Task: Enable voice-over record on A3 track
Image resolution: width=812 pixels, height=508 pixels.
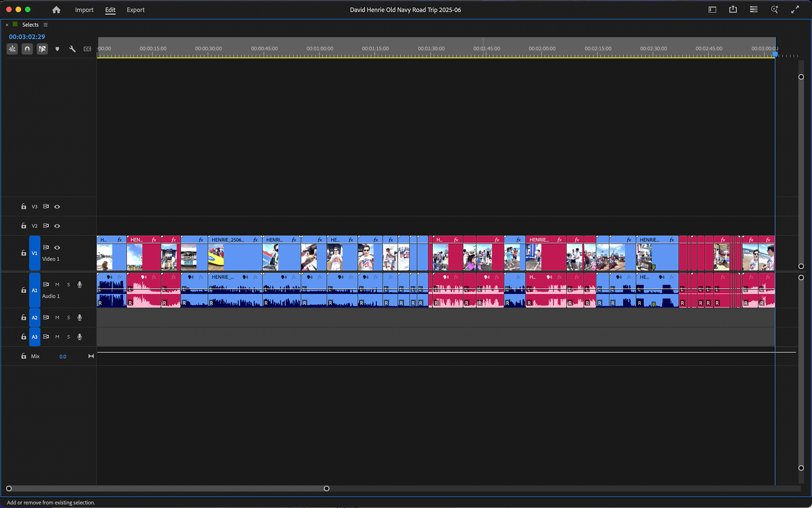Action: tap(80, 337)
